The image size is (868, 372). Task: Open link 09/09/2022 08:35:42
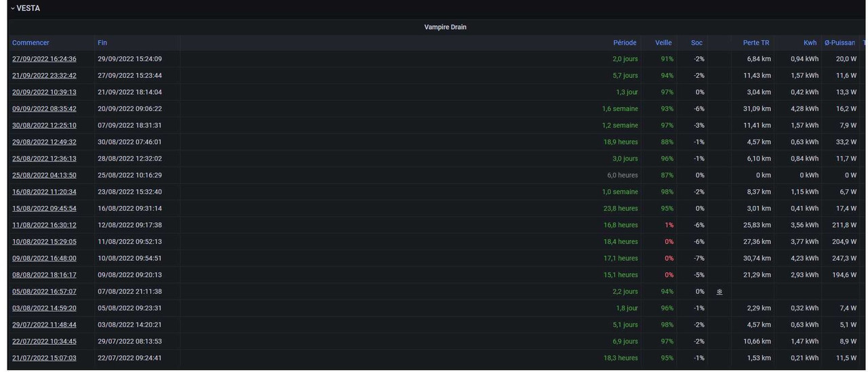tap(44, 109)
